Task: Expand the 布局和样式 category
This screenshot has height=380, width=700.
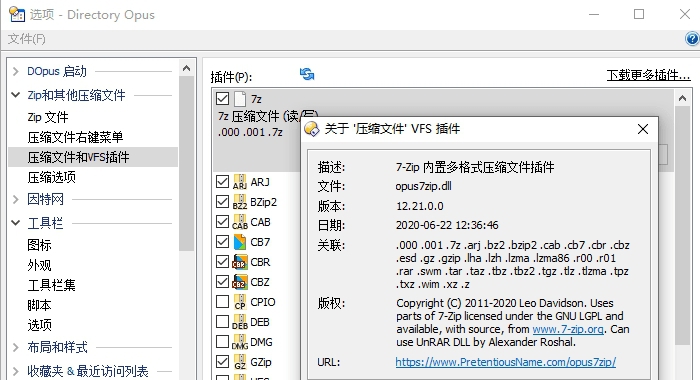Action: pyautogui.click(x=16, y=347)
